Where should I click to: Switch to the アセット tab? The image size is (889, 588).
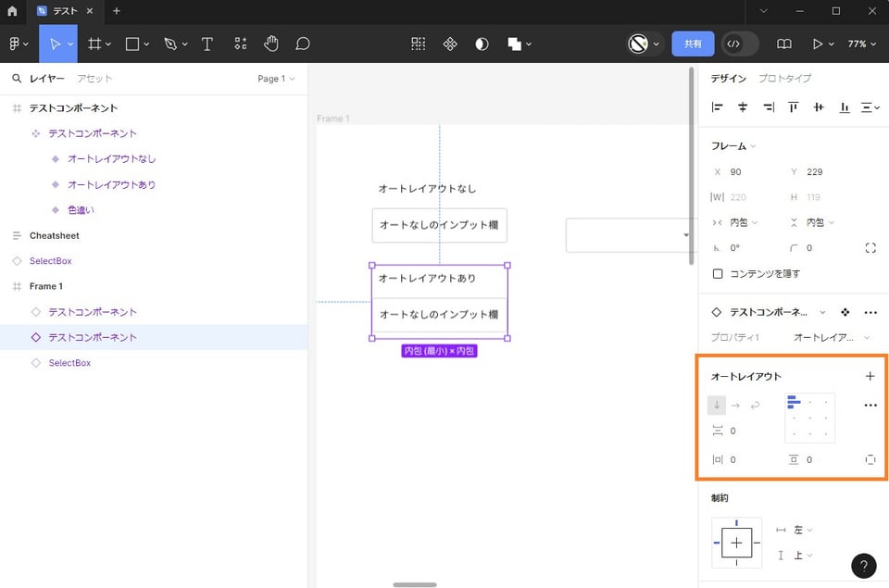point(95,79)
